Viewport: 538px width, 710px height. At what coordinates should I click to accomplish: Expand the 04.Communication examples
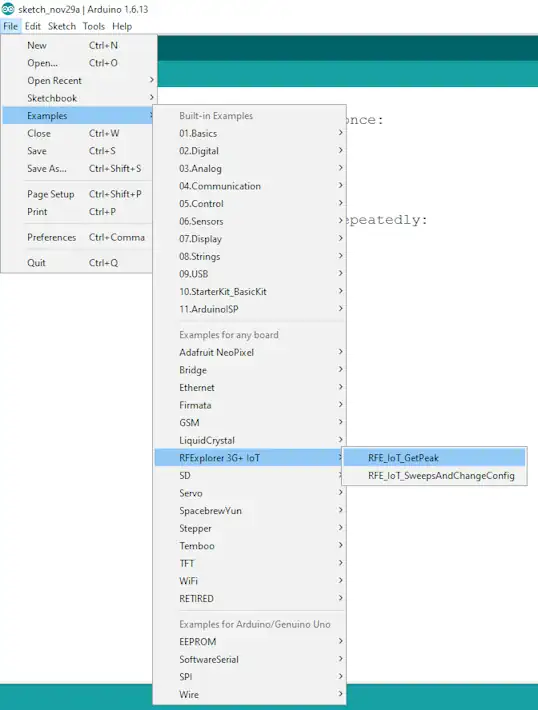[250, 186]
